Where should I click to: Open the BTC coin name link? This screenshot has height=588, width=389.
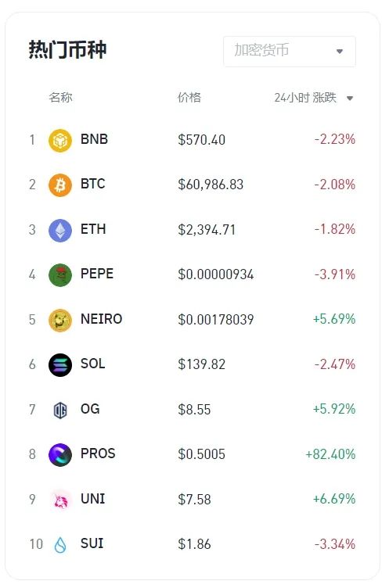coord(92,184)
